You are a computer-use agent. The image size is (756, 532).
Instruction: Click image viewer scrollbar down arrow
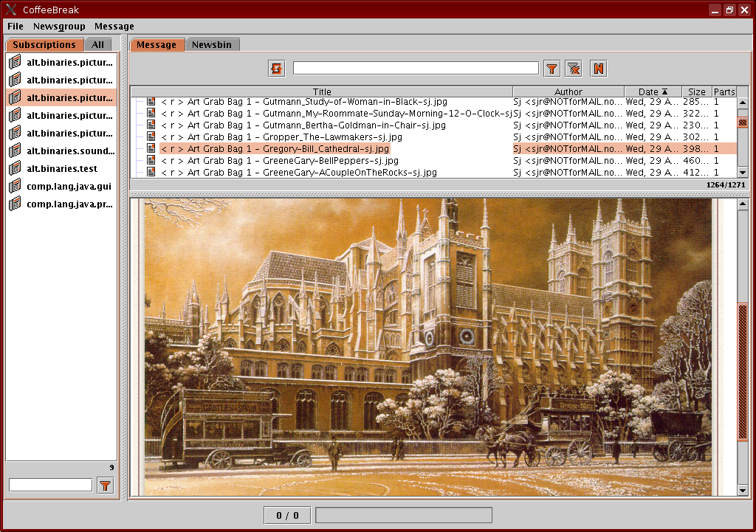click(x=743, y=491)
